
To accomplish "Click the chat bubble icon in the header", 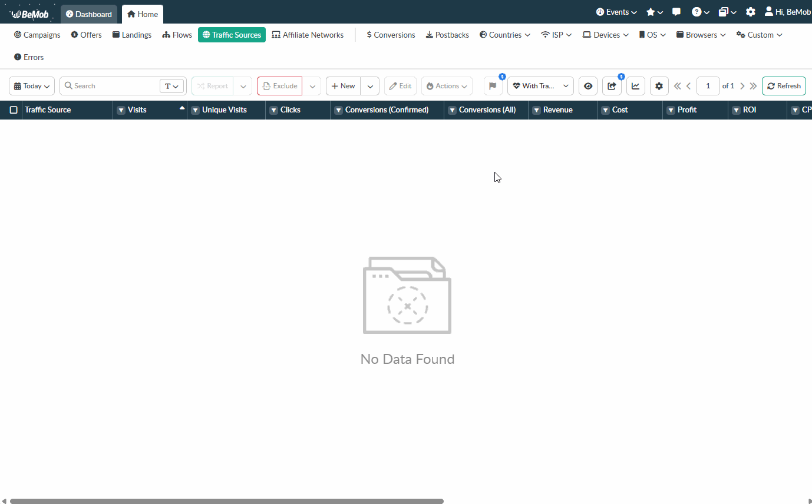I will [676, 11].
